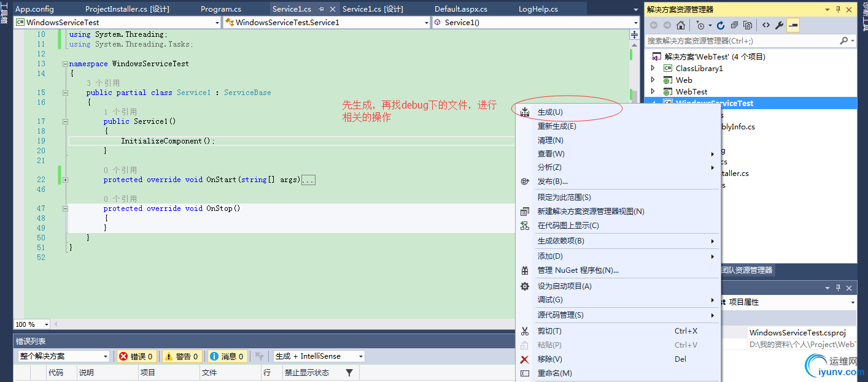
Task: Click the gear icon beside 设为启动项目
Action: pyautogui.click(x=525, y=286)
